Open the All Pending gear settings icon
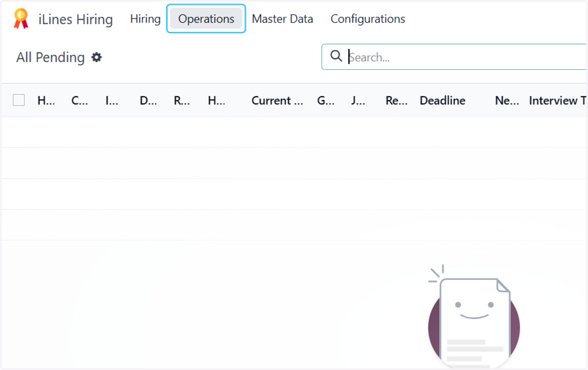The image size is (588, 370). (97, 57)
